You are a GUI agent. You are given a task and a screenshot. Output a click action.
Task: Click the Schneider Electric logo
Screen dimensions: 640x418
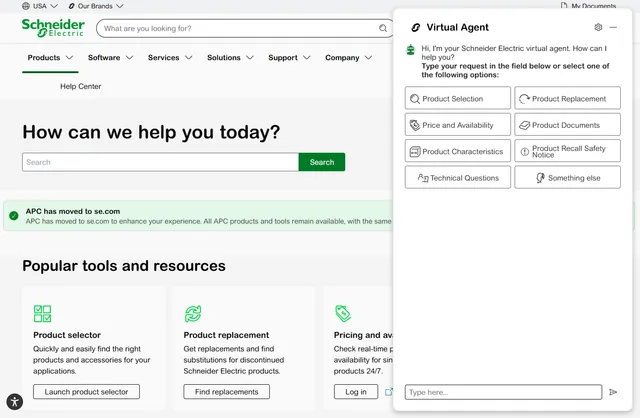pos(53,28)
